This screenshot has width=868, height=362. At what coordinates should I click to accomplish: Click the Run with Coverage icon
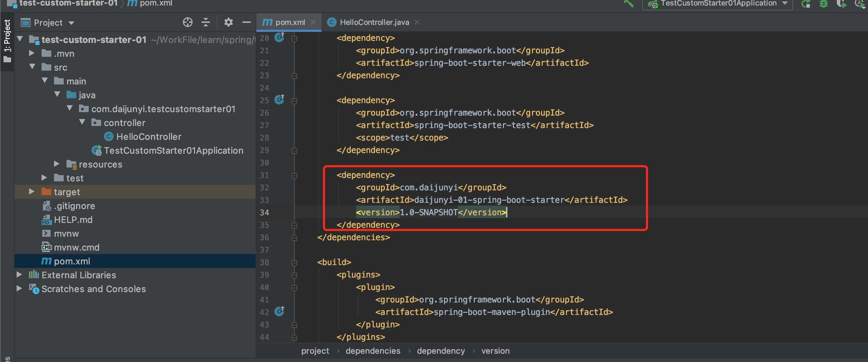click(842, 4)
